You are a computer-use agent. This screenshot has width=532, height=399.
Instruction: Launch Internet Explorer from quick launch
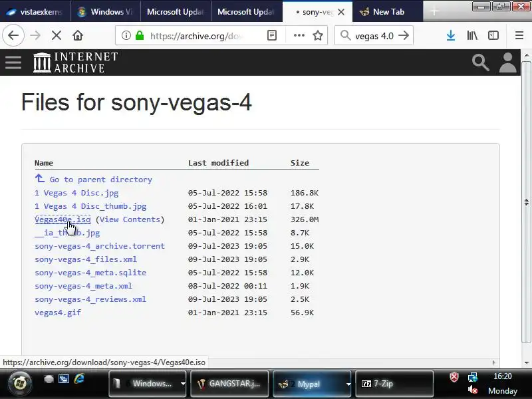click(x=79, y=378)
